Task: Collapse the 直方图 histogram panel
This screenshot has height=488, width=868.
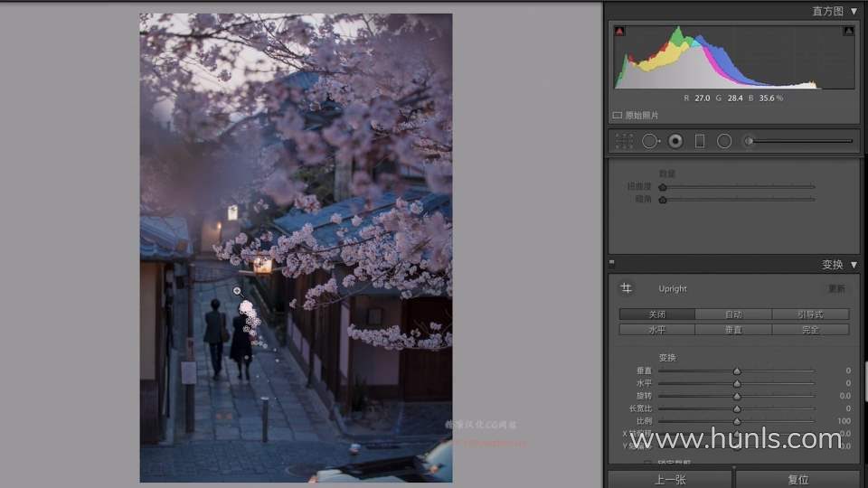Action: click(x=854, y=11)
